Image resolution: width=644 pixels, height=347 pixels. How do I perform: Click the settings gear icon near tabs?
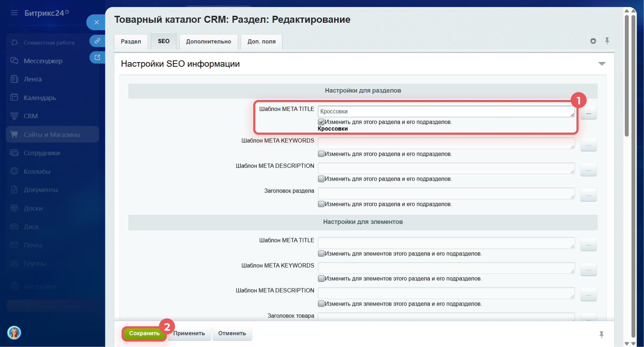pyautogui.click(x=593, y=41)
